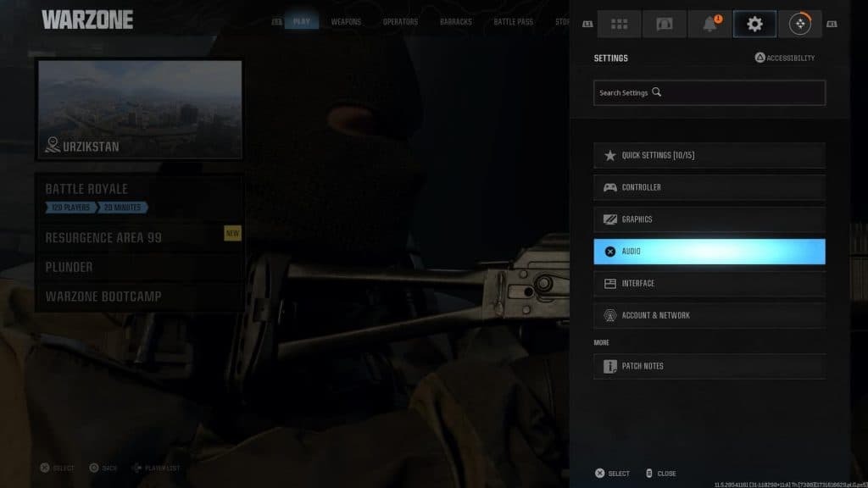Image resolution: width=868 pixels, height=488 pixels.
Task: Open the Play tab
Action: point(302,21)
